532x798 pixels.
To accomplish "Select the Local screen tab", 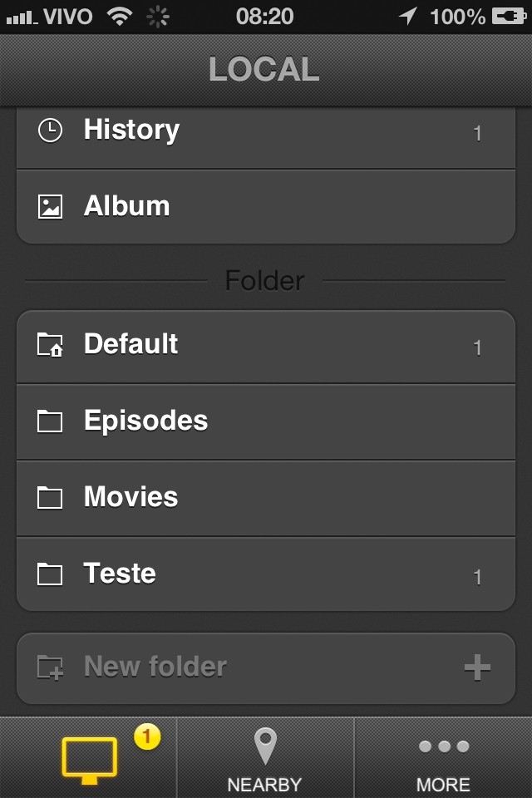I will pyautogui.click(x=88, y=758).
